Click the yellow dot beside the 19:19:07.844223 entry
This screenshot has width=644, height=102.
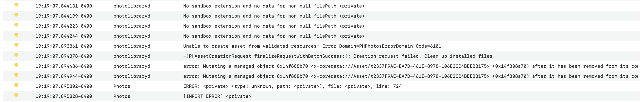16,25
